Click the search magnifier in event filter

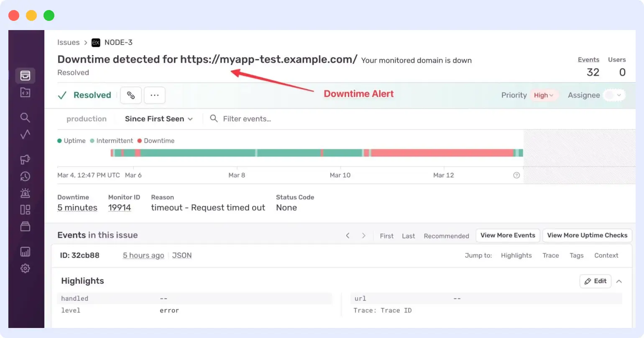tap(214, 119)
